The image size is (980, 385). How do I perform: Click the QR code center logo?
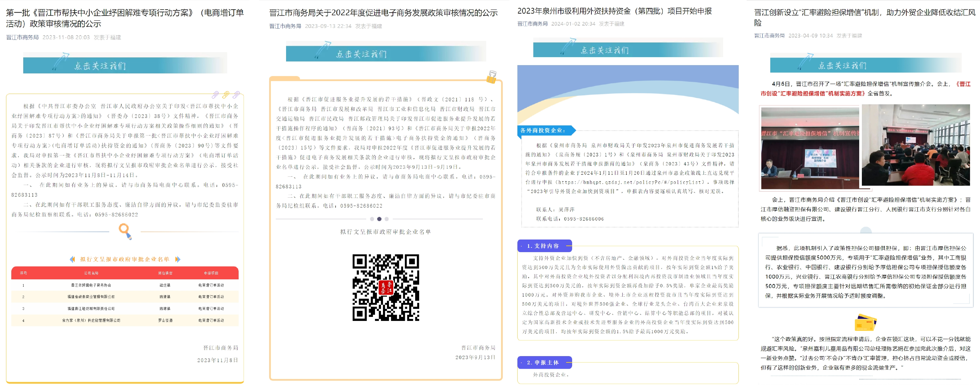[386, 288]
